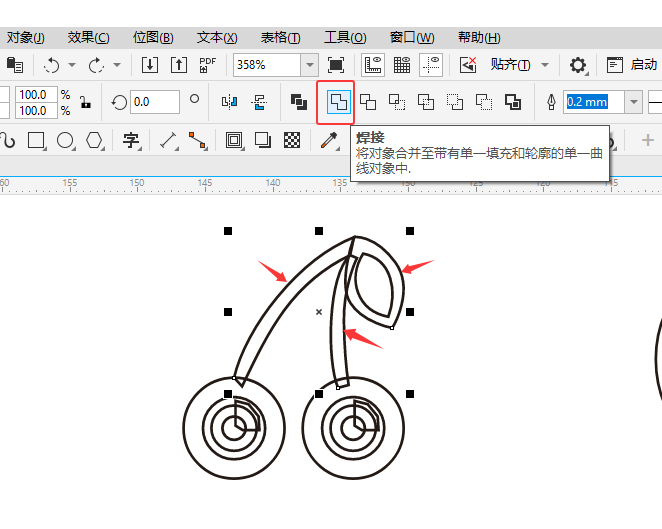Mirror the selection vertically

click(x=258, y=102)
